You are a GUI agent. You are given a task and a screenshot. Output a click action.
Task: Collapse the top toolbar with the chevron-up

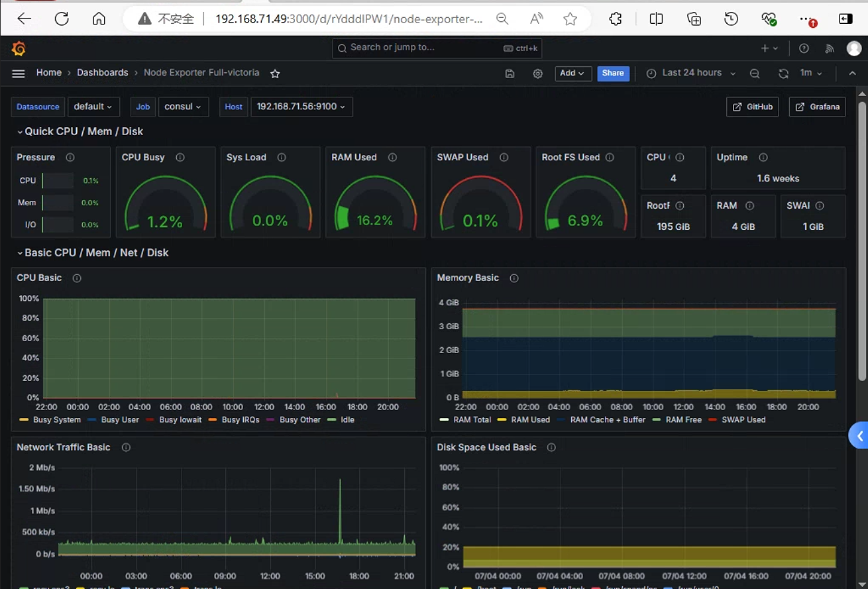(x=853, y=74)
